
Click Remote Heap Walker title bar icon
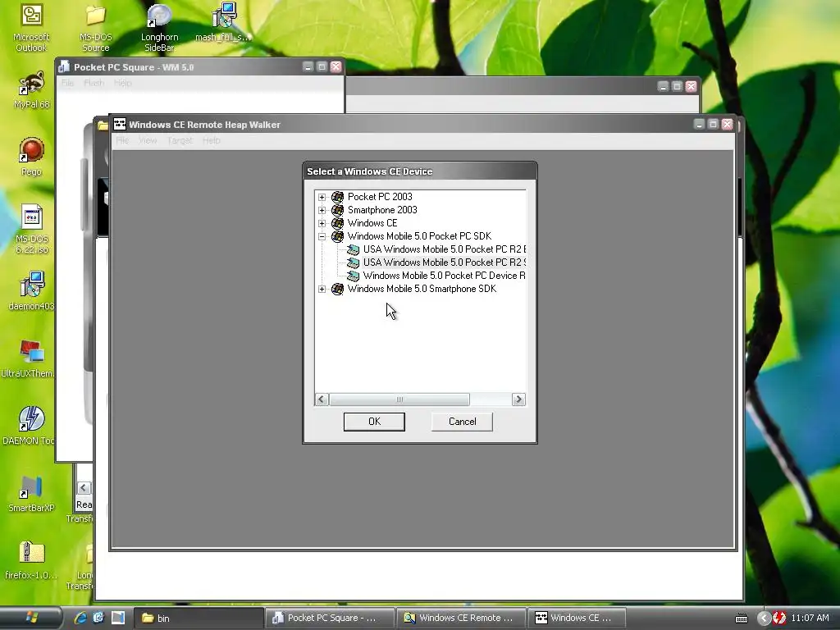tap(120, 125)
